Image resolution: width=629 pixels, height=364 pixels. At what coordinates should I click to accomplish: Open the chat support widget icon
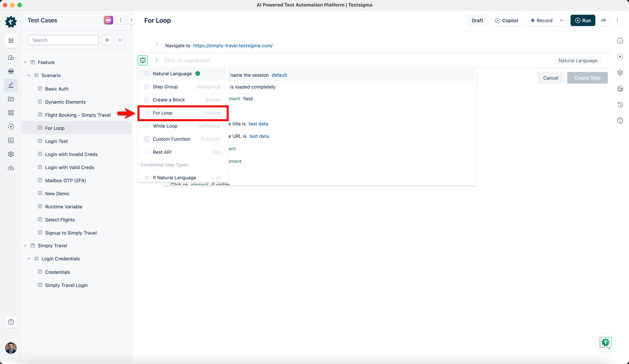click(606, 342)
